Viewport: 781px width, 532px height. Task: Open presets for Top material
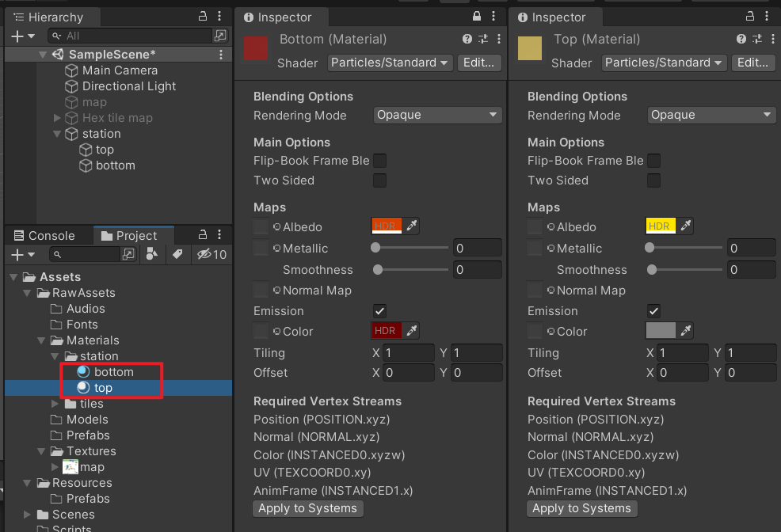tap(757, 39)
